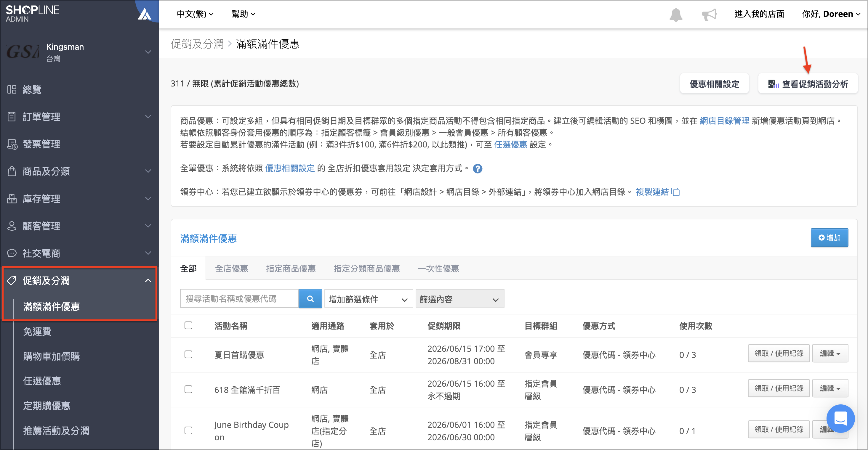The height and width of the screenshot is (450, 868).
Task: Click the 促銷及分潤 breadcrumb
Action: [x=197, y=44]
